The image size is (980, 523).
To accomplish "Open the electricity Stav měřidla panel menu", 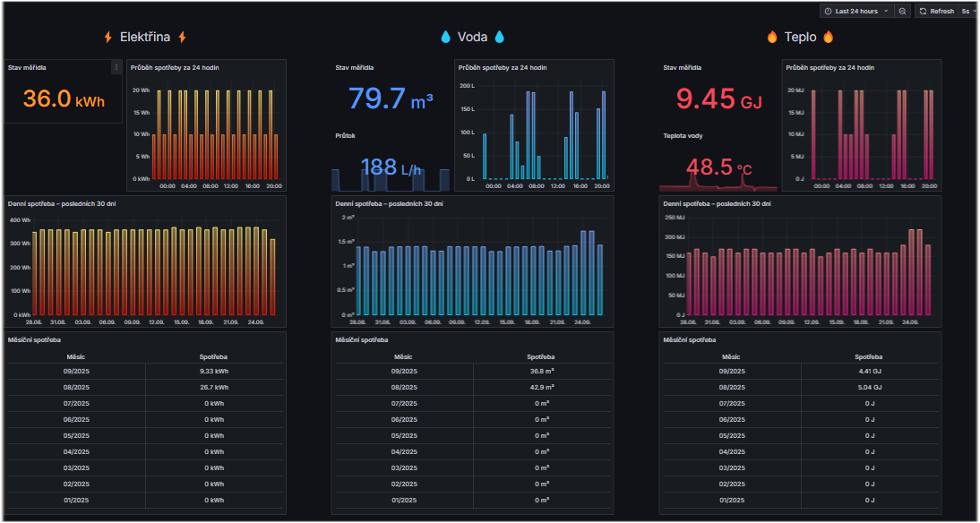I will tap(116, 67).
